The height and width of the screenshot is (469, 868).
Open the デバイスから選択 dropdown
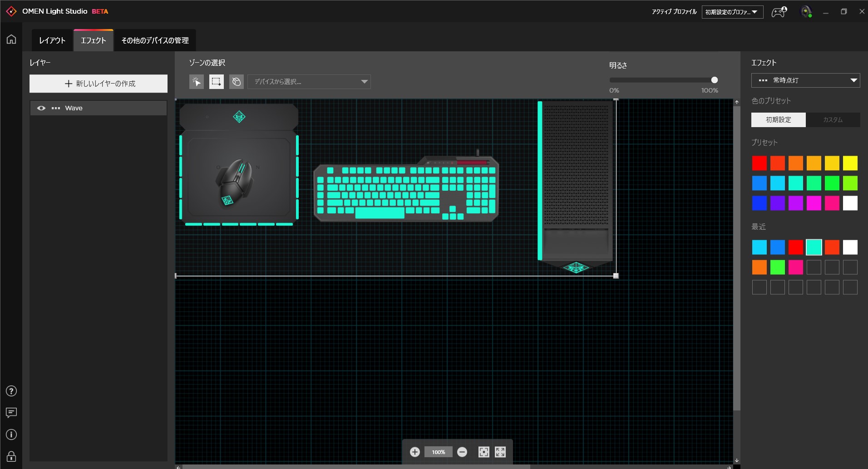coord(309,82)
